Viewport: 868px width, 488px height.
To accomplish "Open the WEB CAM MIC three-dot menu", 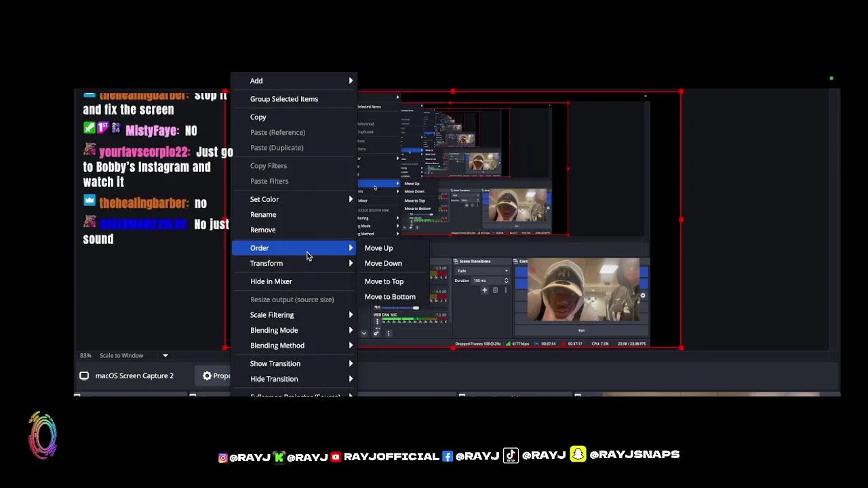I will (378, 321).
